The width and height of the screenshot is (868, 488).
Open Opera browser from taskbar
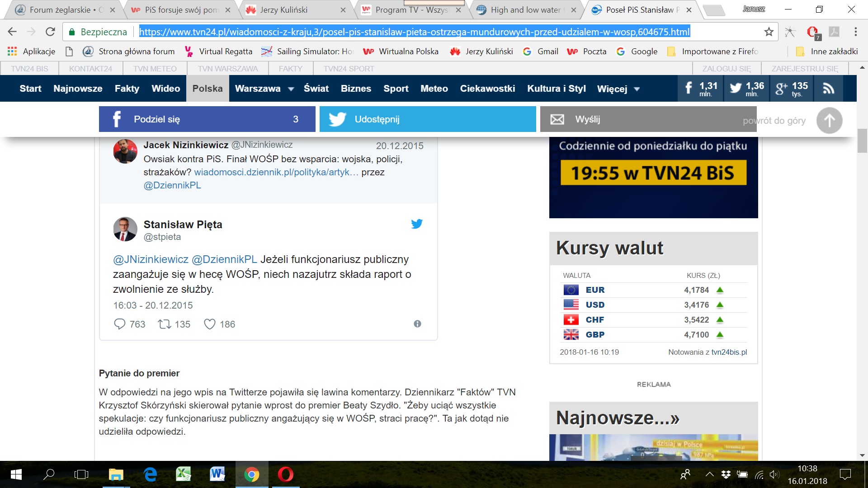coord(285,474)
